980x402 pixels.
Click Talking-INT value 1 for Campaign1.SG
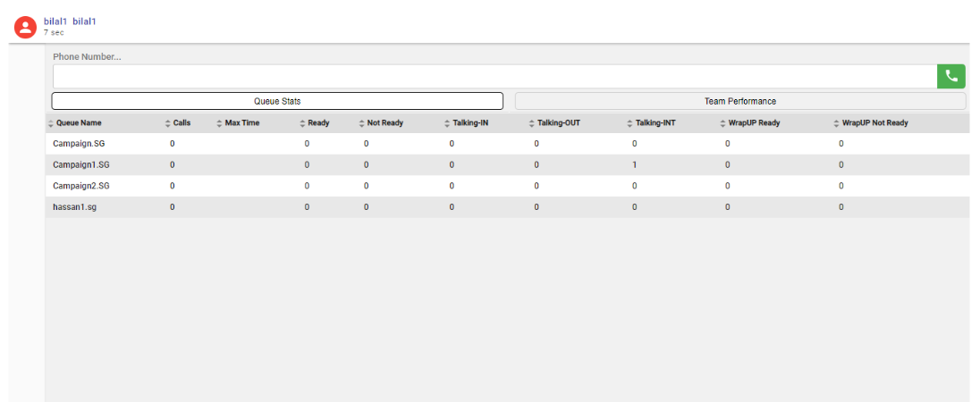(x=635, y=164)
